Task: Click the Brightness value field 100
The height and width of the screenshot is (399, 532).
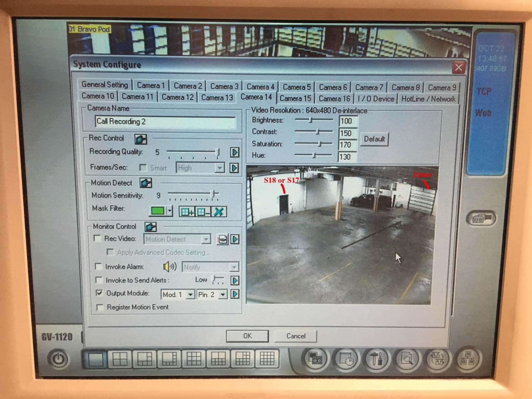Action: (x=348, y=121)
